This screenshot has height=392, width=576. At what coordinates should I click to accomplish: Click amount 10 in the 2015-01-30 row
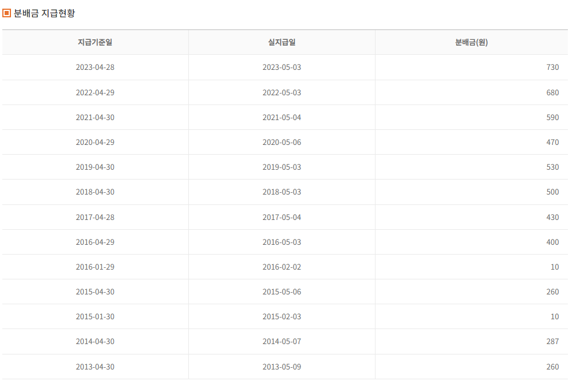(x=555, y=316)
